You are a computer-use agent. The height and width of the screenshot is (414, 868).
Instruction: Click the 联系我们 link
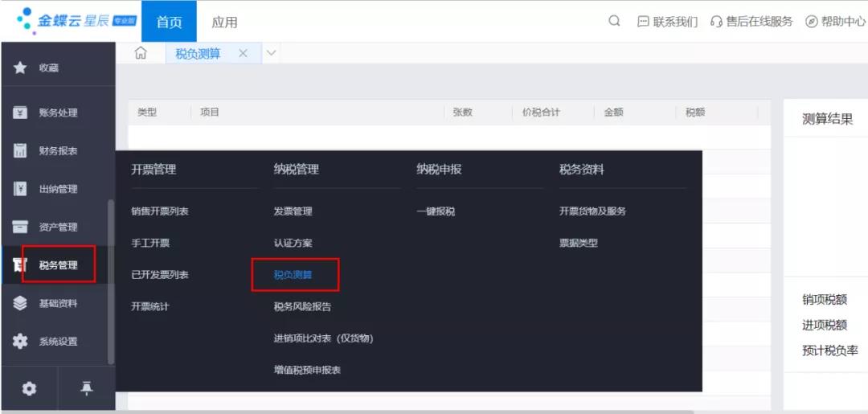[x=667, y=22]
